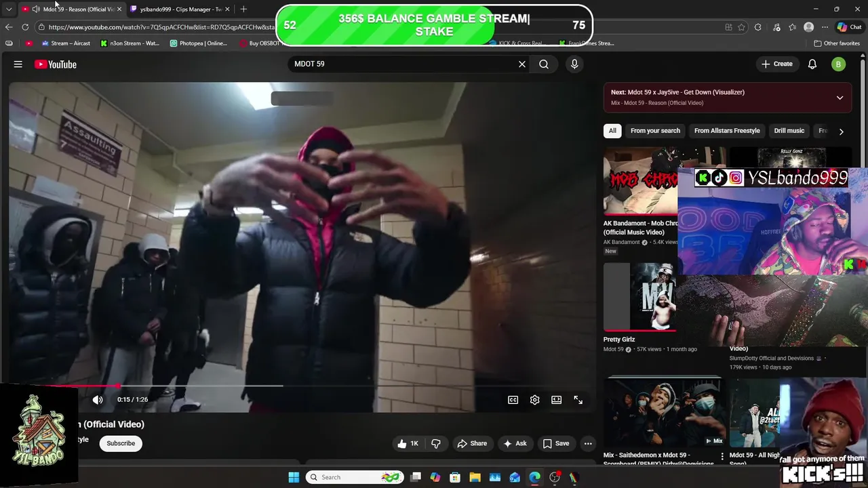The height and width of the screenshot is (488, 868).
Task: Open Microsoft Store from the taskbar
Action: click(455, 477)
